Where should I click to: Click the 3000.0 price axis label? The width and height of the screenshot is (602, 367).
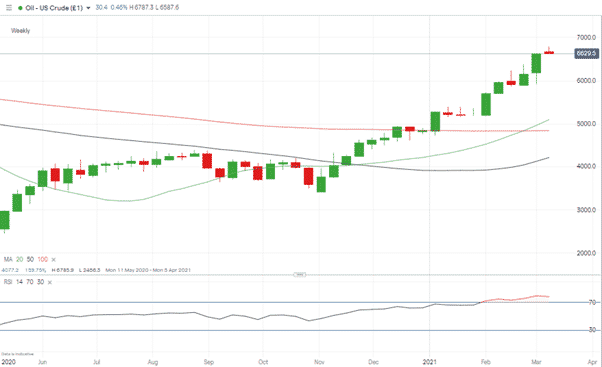[586, 210]
